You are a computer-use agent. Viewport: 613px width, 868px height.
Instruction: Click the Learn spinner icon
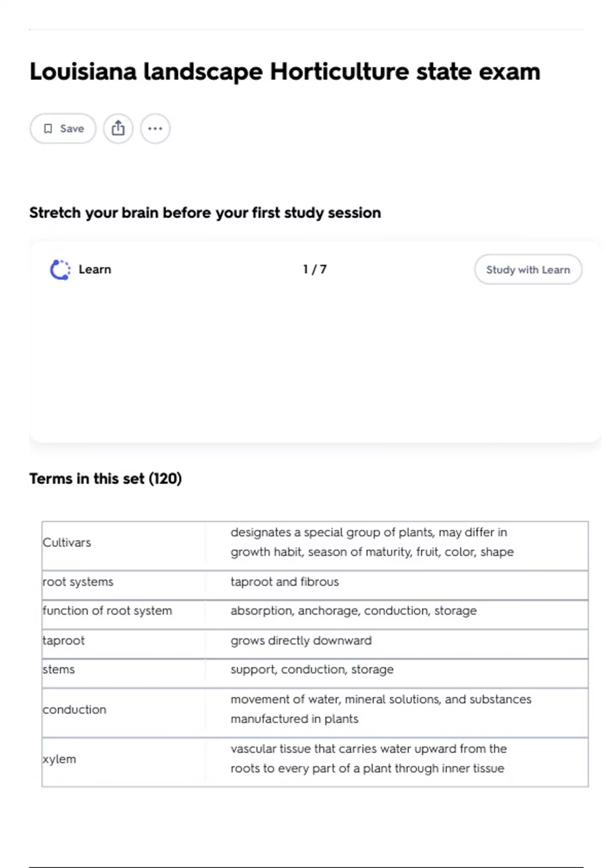coord(60,270)
